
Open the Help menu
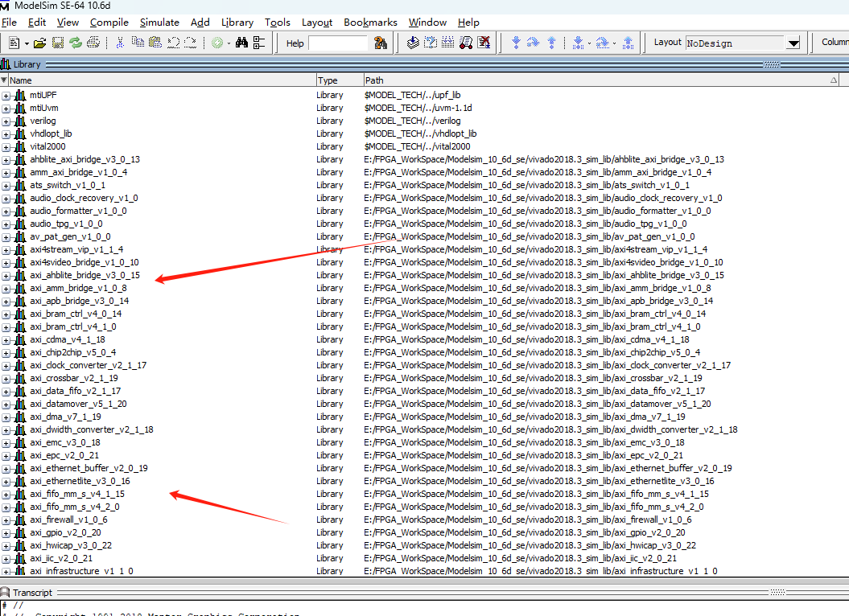pyautogui.click(x=468, y=23)
